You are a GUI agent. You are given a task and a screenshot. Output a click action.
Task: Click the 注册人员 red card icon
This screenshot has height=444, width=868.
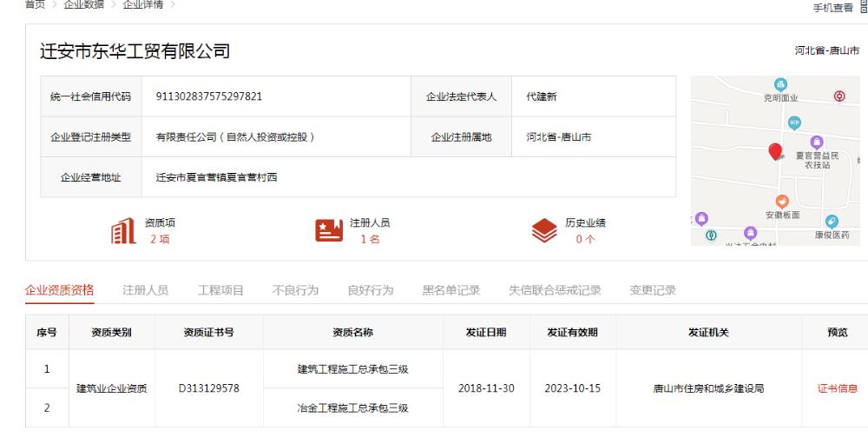pyautogui.click(x=328, y=230)
